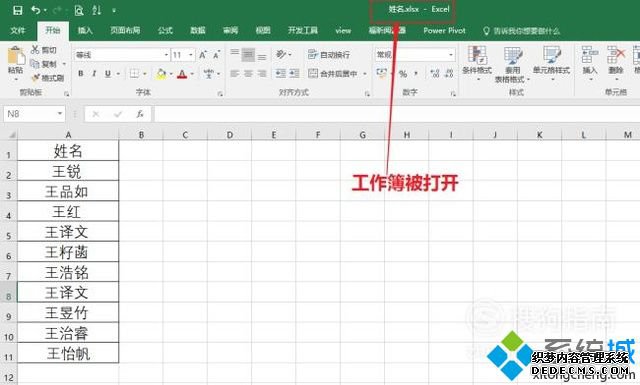Open the Name Box dropdown arrow

click(x=60, y=113)
